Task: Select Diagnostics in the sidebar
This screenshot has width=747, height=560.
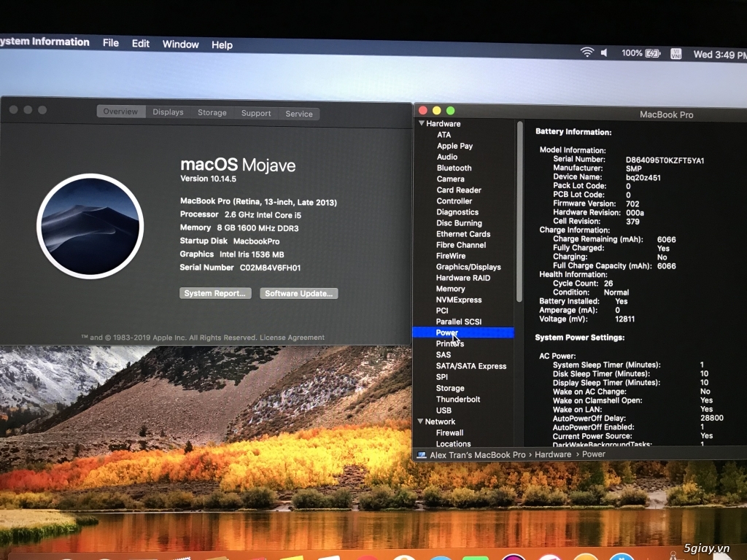Action: point(457,212)
